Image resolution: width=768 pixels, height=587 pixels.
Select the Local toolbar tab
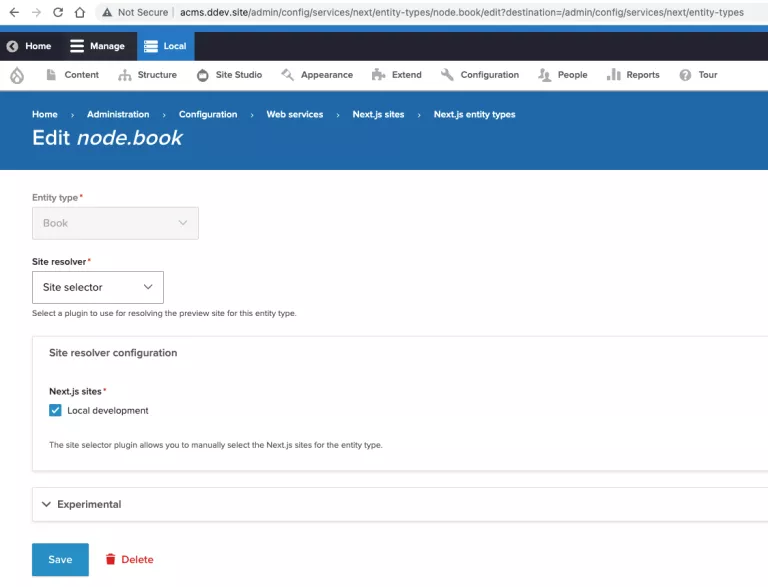(166, 46)
